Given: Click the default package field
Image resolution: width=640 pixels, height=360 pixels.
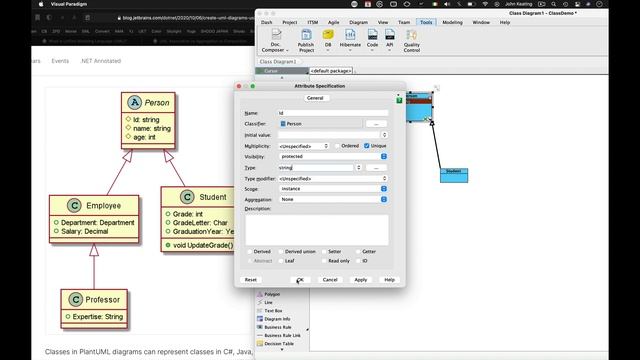Looking at the screenshot, I should [x=331, y=71].
